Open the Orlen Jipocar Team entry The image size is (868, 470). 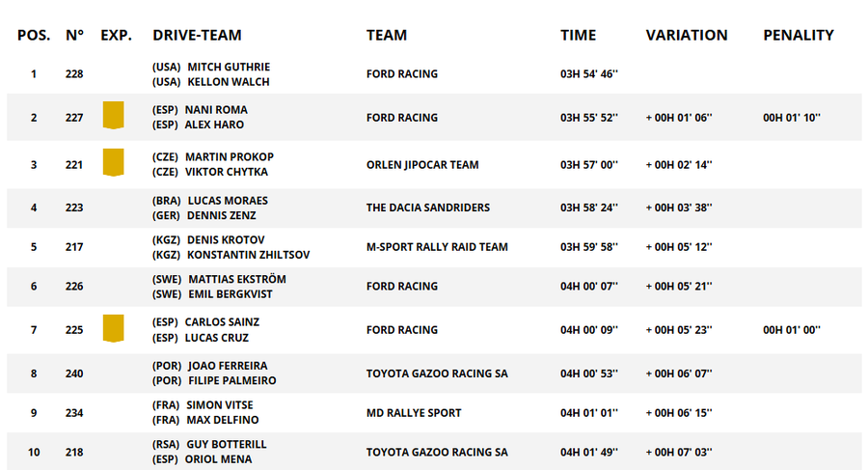(x=422, y=164)
